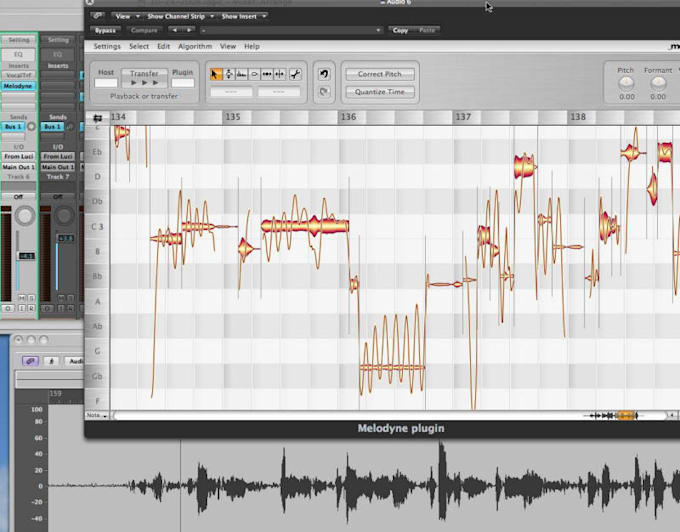Viewport: 680px width, 532px height.
Task: Click the Correct Pitch button
Action: (x=379, y=74)
